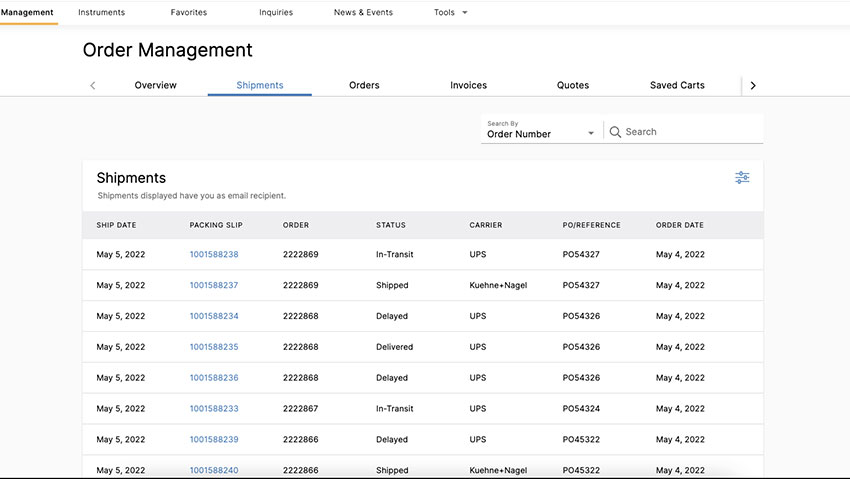Viewport: 850px width, 479px height.
Task: Sort by the Ship Date column header
Action: pos(116,225)
